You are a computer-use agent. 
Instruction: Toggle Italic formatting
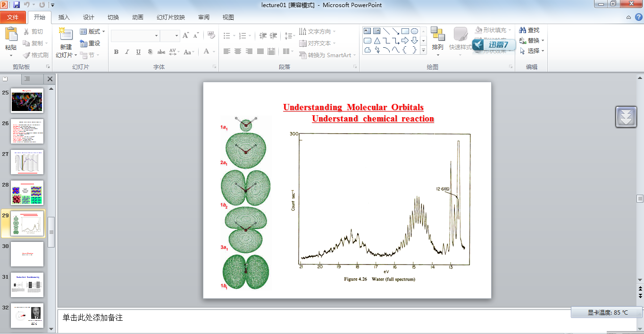(x=127, y=52)
